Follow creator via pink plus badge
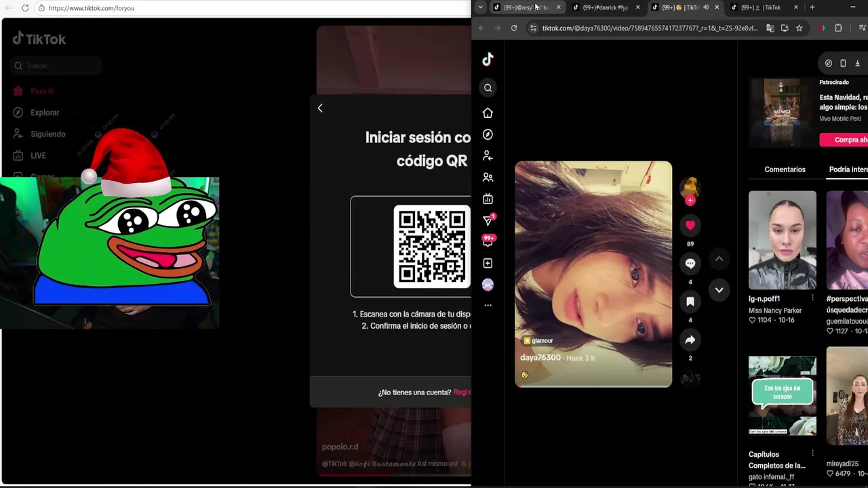The width and height of the screenshot is (868, 488). tap(690, 201)
